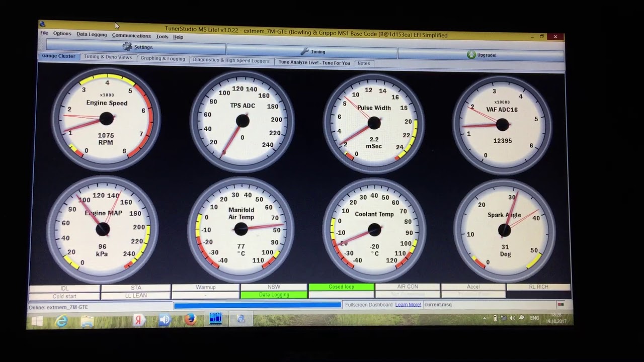Image resolution: width=644 pixels, height=362 pixels.
Task: Open the blue speaker app in taskbar
Action: pos(164,320)
